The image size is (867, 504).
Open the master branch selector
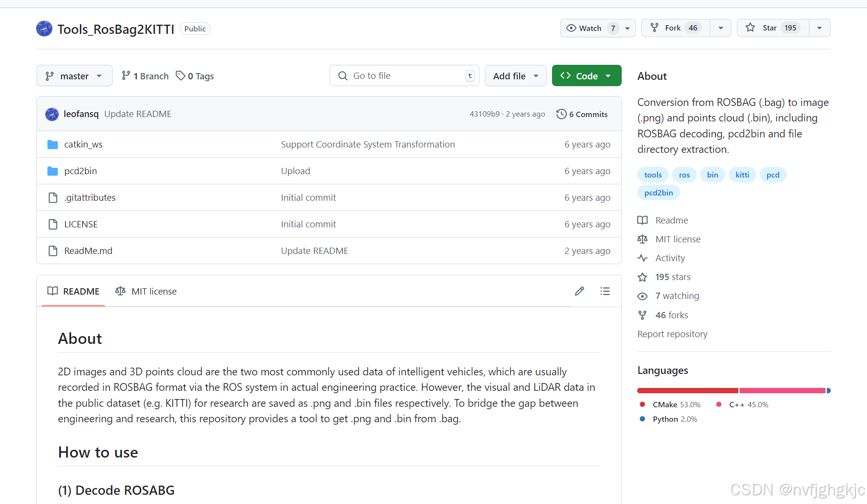(75, 76)
